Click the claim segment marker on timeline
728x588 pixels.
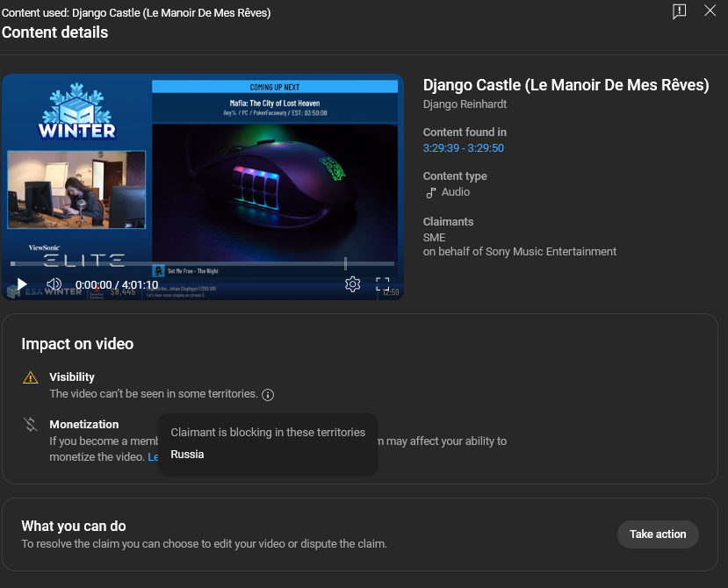click(345, 263)
